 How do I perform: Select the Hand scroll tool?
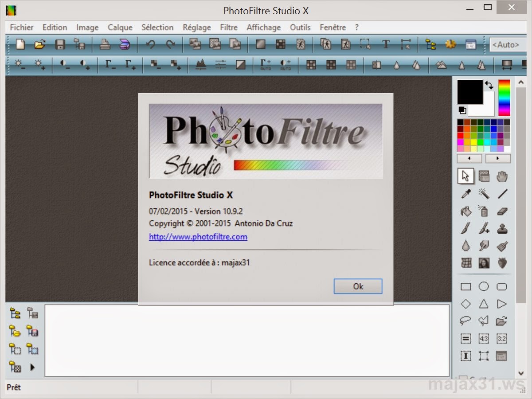click(x=501, y=176)
